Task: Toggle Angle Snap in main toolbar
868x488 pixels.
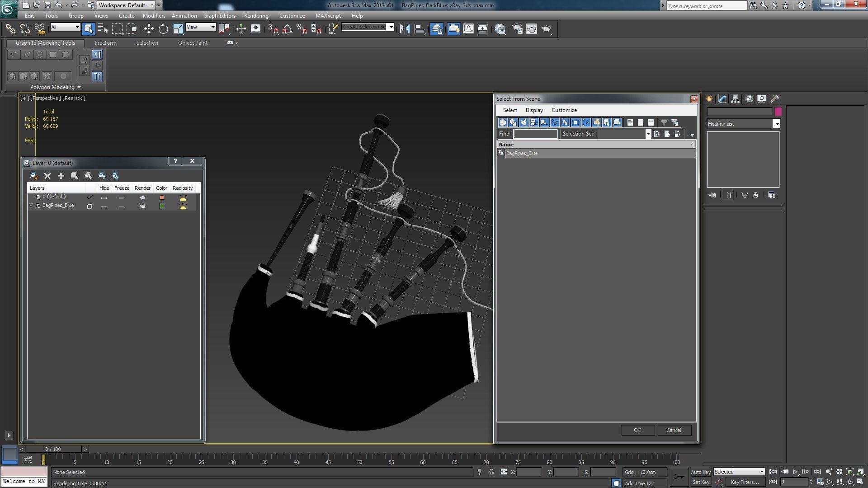Action: (287, 29)
